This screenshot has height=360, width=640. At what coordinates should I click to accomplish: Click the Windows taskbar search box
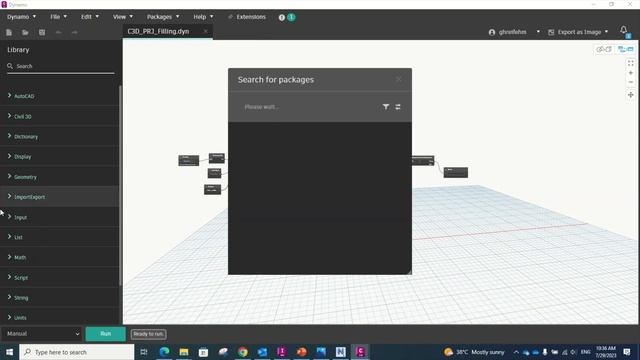click(77, 352)
